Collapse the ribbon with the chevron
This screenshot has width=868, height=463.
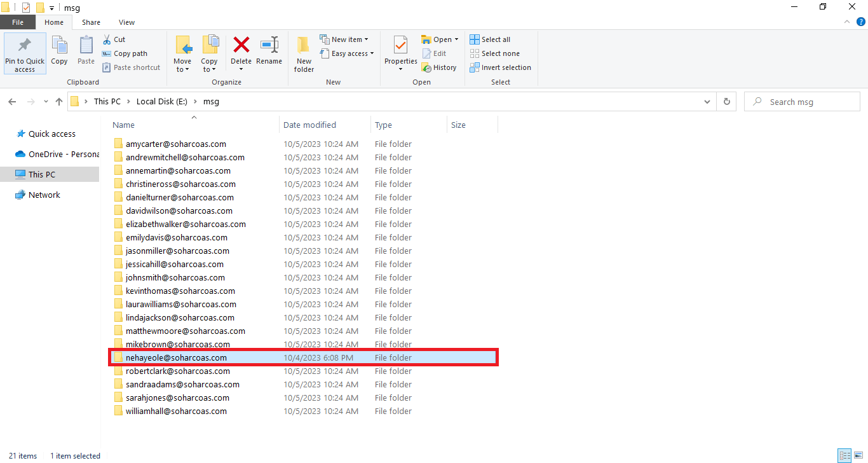pos(846,22)
